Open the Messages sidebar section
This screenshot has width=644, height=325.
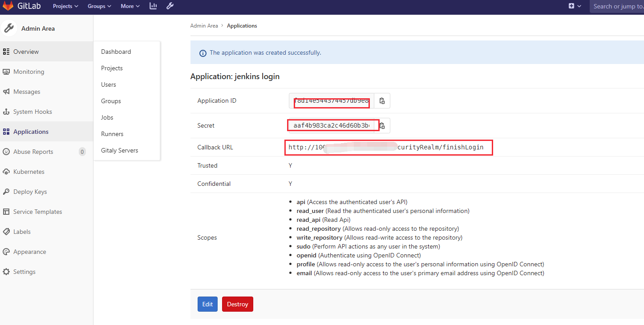click(x=46, y=92)
